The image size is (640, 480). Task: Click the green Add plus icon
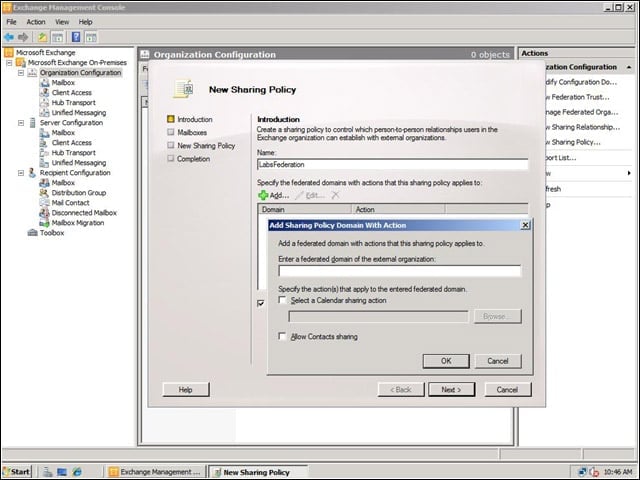click(x=263, y=196)
